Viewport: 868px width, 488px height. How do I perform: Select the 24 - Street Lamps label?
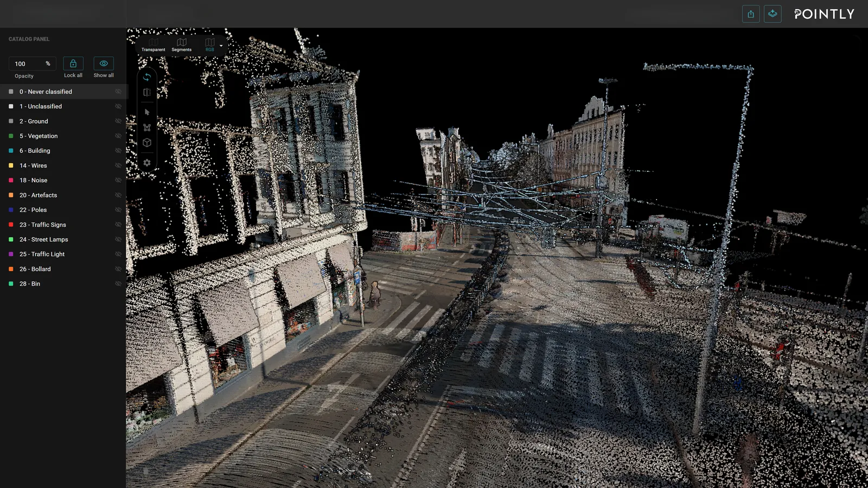[44, 239]
